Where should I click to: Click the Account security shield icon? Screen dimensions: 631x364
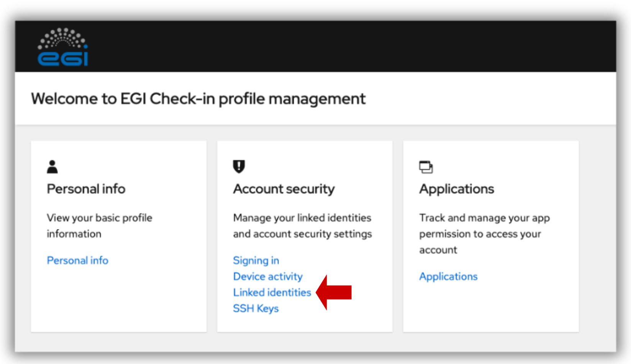point(239,167)
